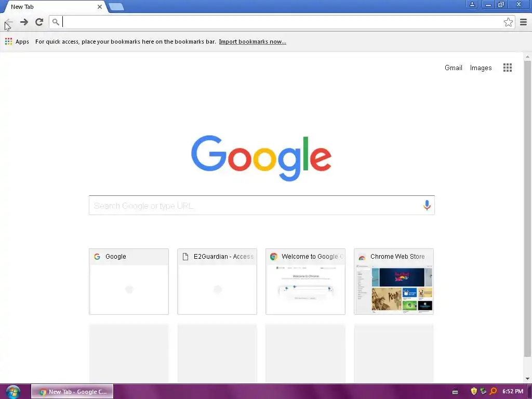Screen dimensions: 532x399
Task: Open the orange magnifier tray icon
Action: [493, 392]
